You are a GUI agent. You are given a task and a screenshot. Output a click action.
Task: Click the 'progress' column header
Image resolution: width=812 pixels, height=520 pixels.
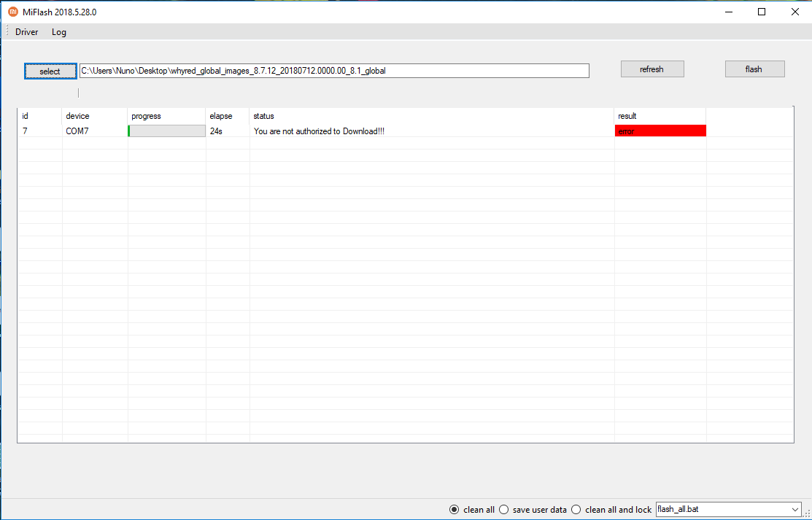click(x=167, y=116)
